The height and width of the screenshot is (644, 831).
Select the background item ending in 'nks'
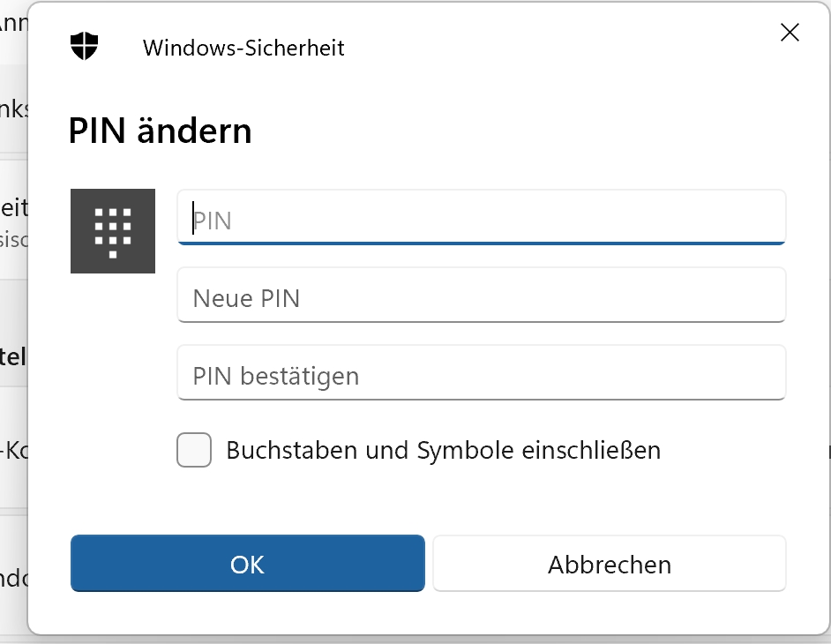[14, 109]
